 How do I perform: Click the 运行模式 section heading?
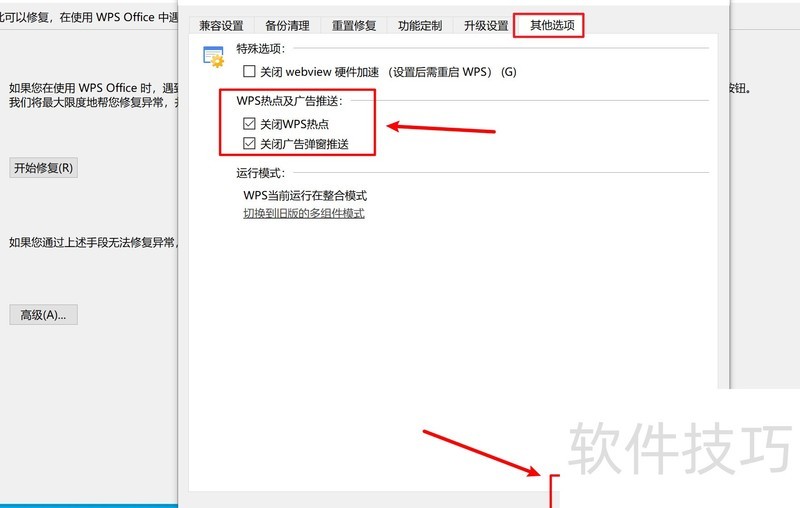click(x=261, y=173)
